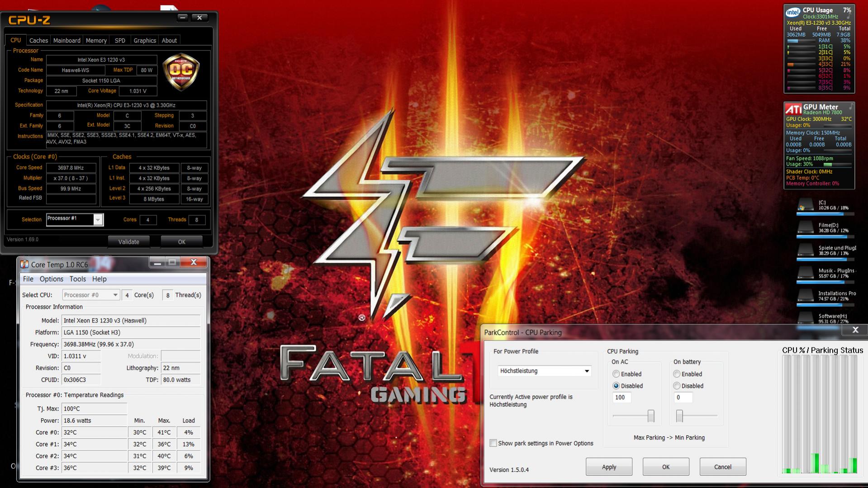Minimize the Core Temp window
868x488 pixels.
(x=157, y=262)
